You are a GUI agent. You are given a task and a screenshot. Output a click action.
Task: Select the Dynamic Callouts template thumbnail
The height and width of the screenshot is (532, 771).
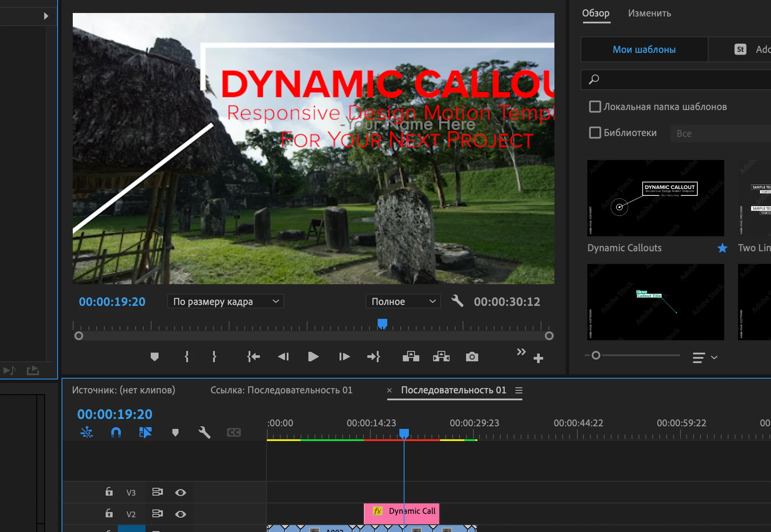coord(655,198)
